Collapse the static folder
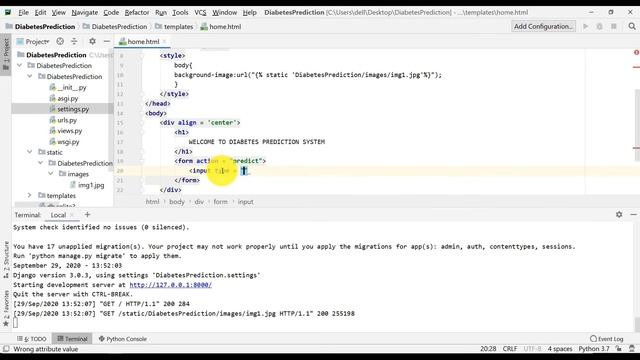Image resolution: width=640 pixels, height=360 pixels. tap(30, 152)
